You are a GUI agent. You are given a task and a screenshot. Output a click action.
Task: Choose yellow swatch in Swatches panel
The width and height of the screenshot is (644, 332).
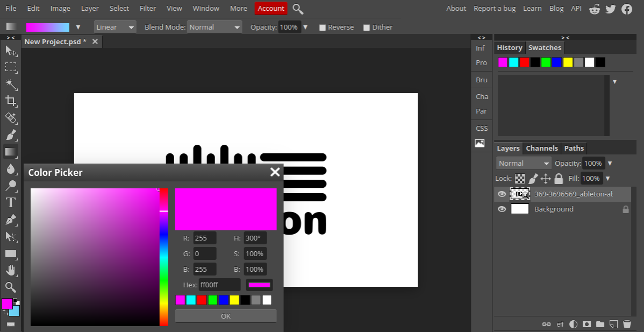tap(568, 62)
